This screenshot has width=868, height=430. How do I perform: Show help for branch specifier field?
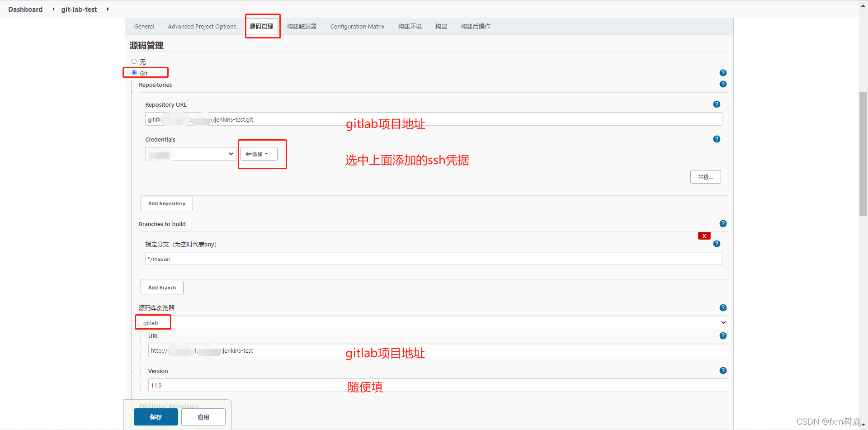(x=717, y=244)
